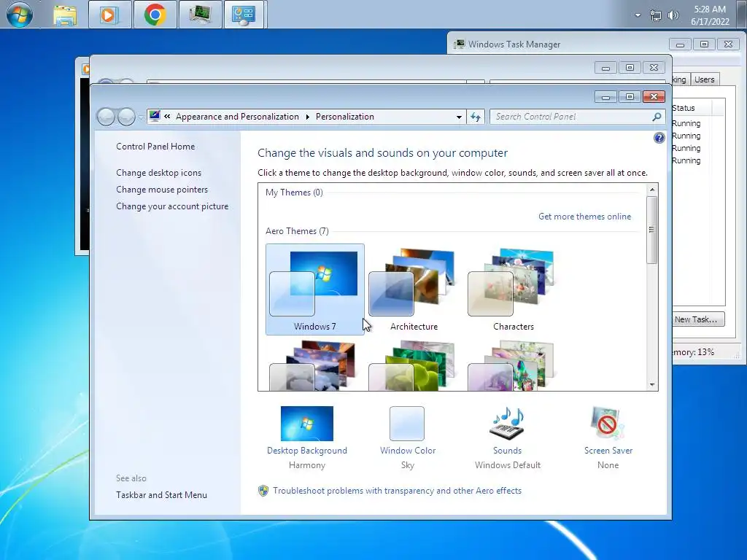
Task: Click the theme list scroll down arrow
Action: tap(652, 385)
